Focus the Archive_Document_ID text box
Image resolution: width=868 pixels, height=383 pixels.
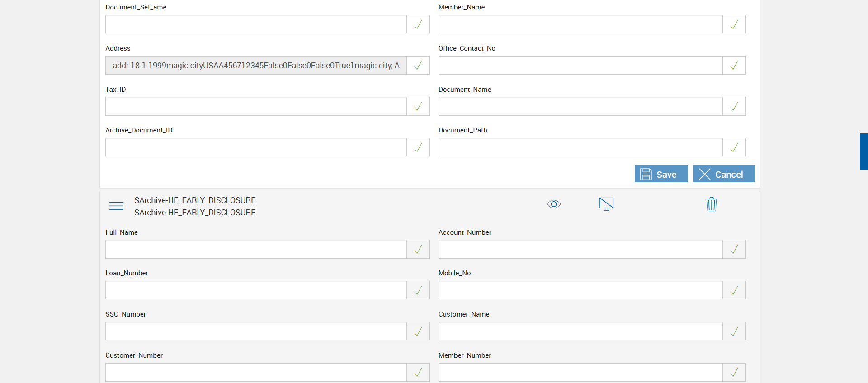[256, 147]
